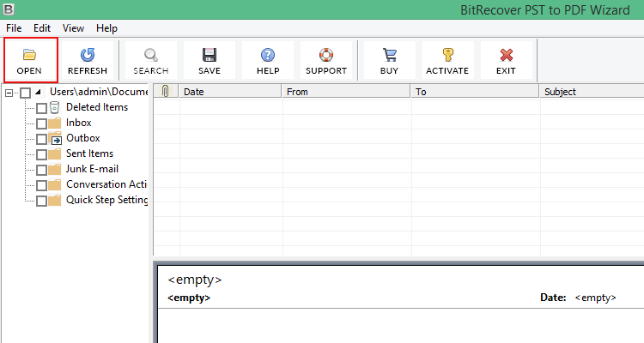Click the bold <empty> sender in preview

click(x=189, y=298)
